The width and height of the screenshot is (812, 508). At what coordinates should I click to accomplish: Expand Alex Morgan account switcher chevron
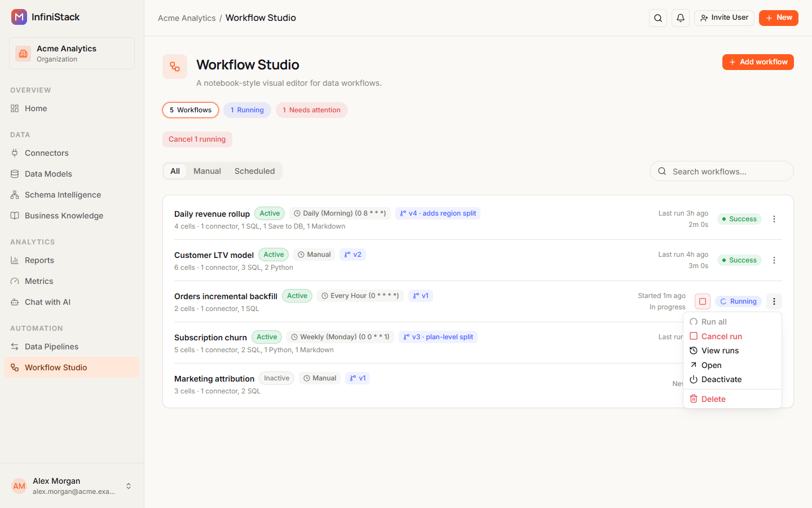point(129,486)
